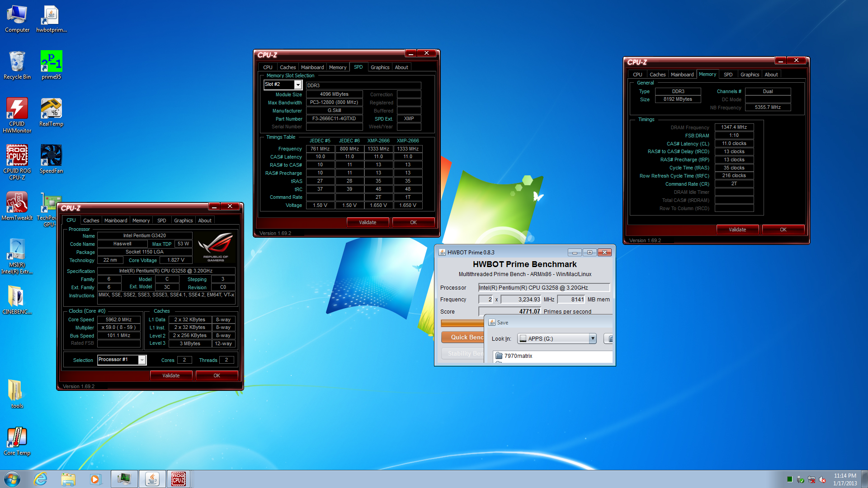
Task: Open Graphics tab in CPU-Z SPD window
Action: coord(380,67)
